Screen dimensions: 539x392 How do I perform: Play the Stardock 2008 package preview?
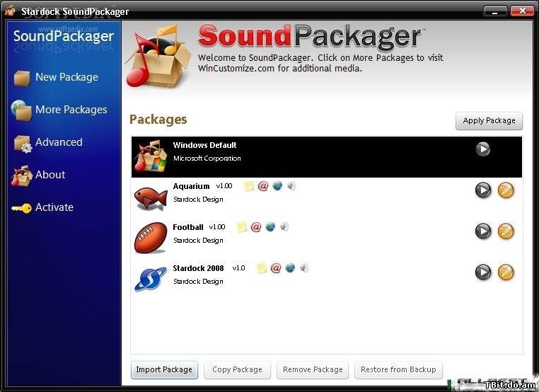tap(482, 272)
